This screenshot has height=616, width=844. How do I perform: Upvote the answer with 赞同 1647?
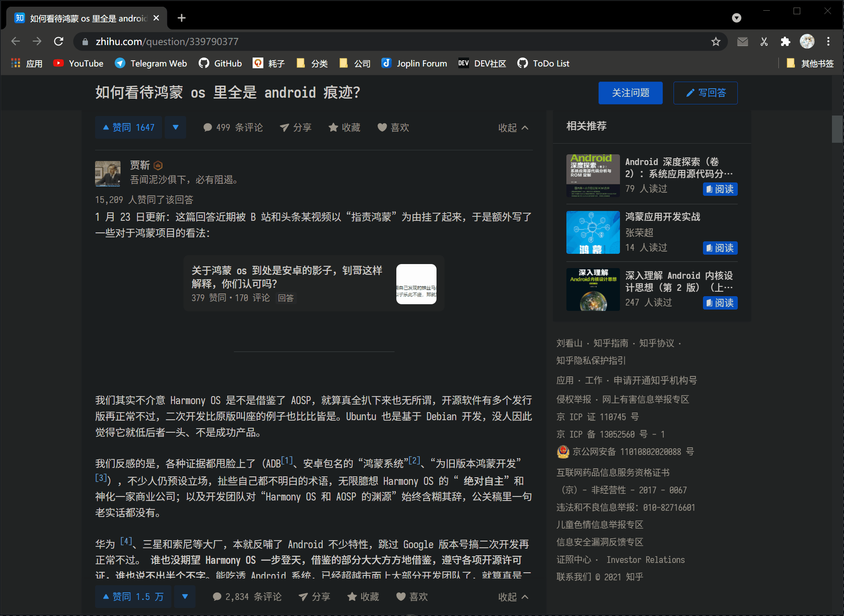click(128, 127)
